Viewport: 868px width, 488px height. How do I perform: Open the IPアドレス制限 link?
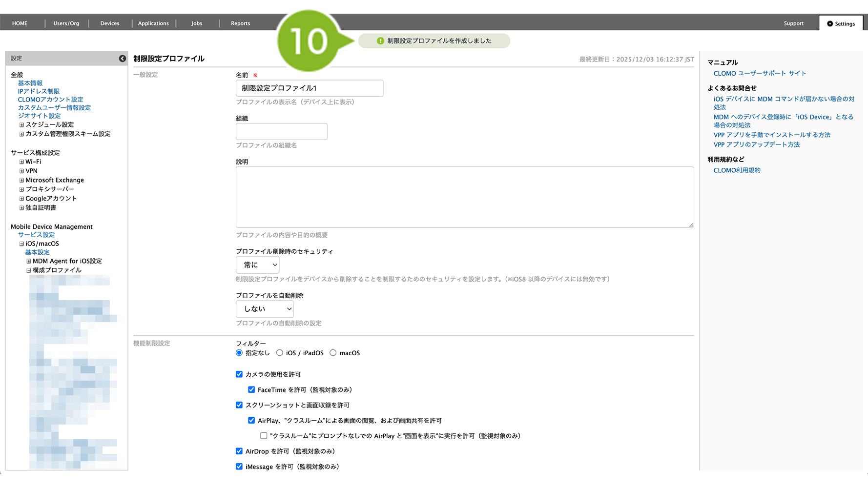39,91
